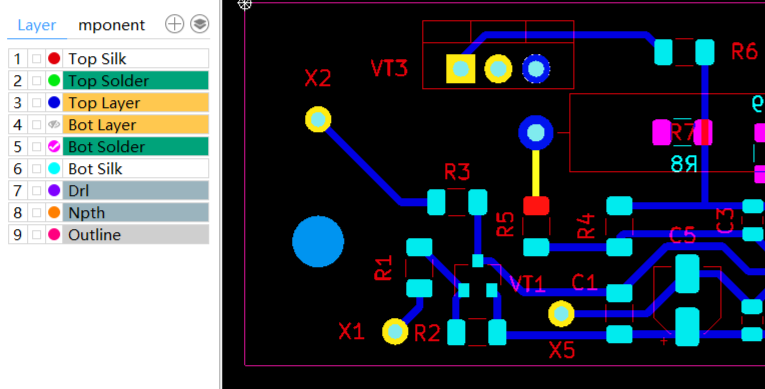The width and height of the screenshot is (765, 389).
Task: Tick the Top Layer checkbox
Action: coord(36,102)
